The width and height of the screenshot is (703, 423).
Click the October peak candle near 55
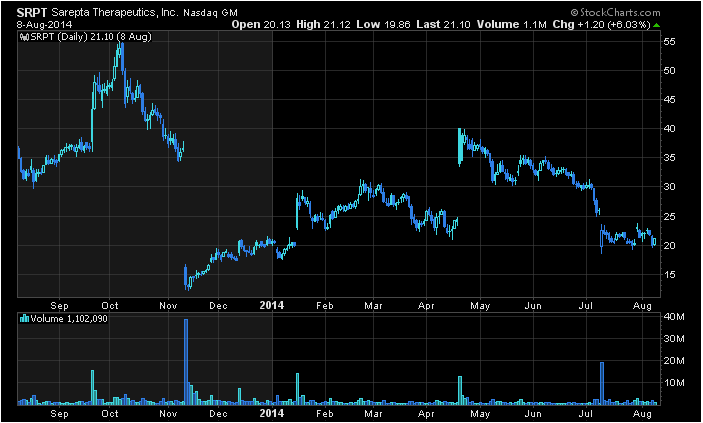[122, 58]
